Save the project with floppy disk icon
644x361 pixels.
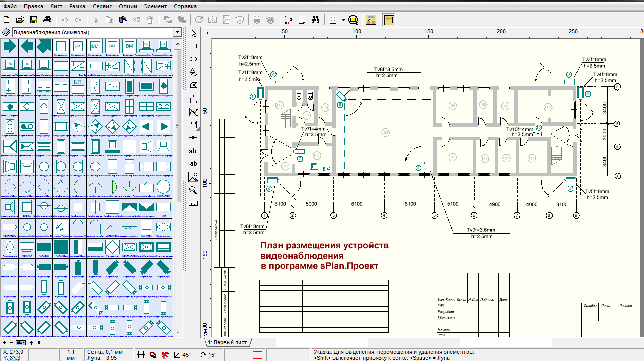[x=34, y=20]
